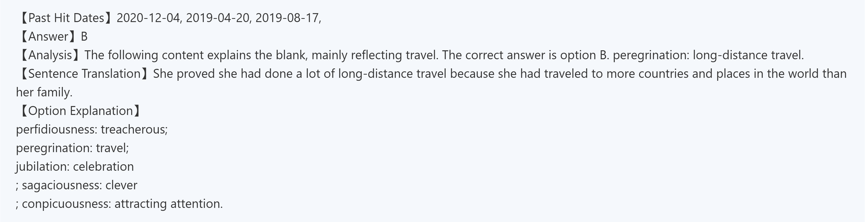
Task: Click the word 'conpicuousness'
Action: (66, 203)
